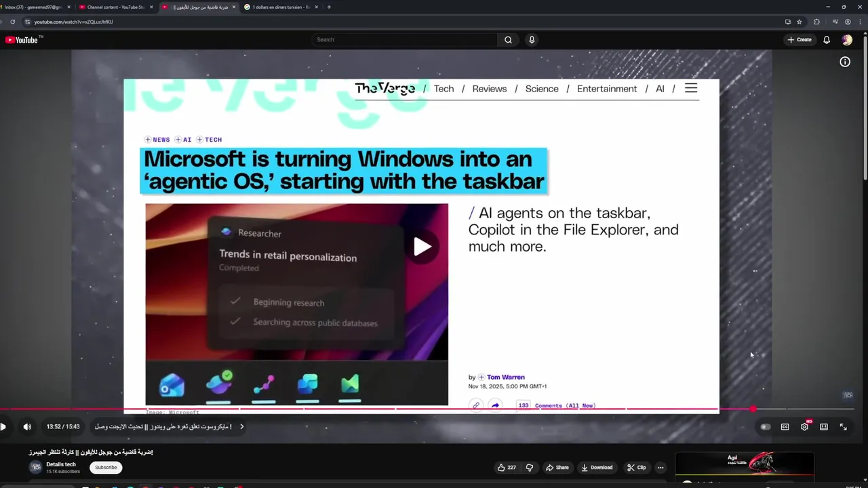
Task: Share the video
Action: tap(557, 468)
